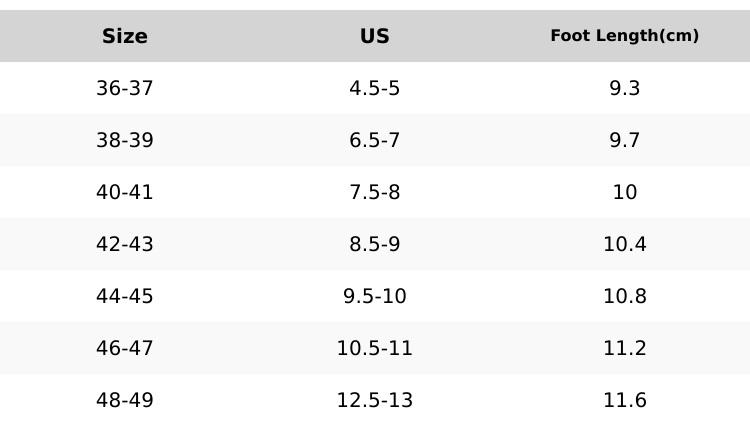Select the 42-43 size cell

(x=125, y=244)
